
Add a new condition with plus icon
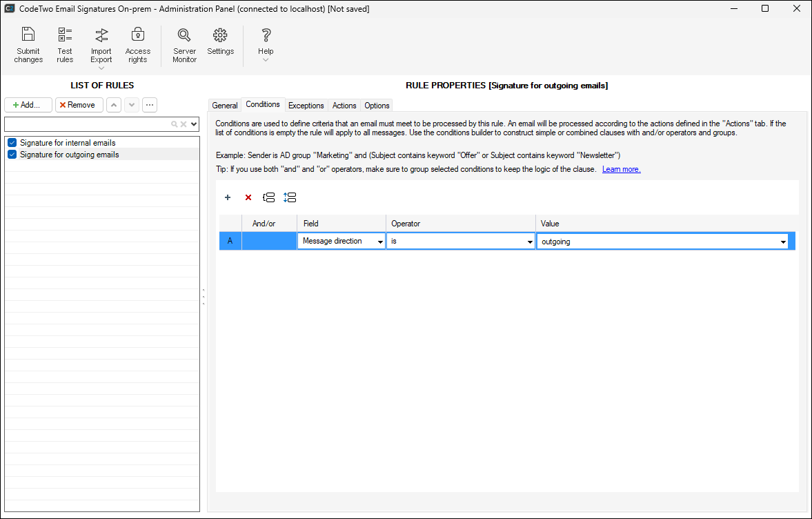click(x=228, y=197)
